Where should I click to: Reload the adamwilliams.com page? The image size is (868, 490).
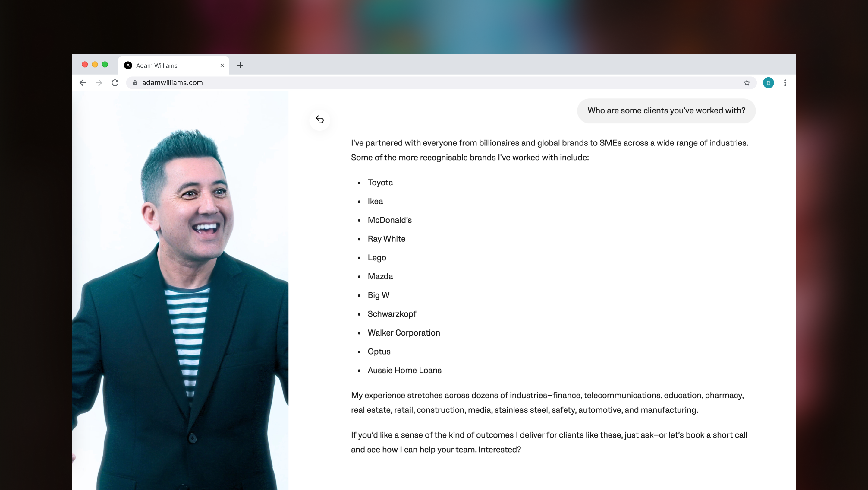[115, 83]
